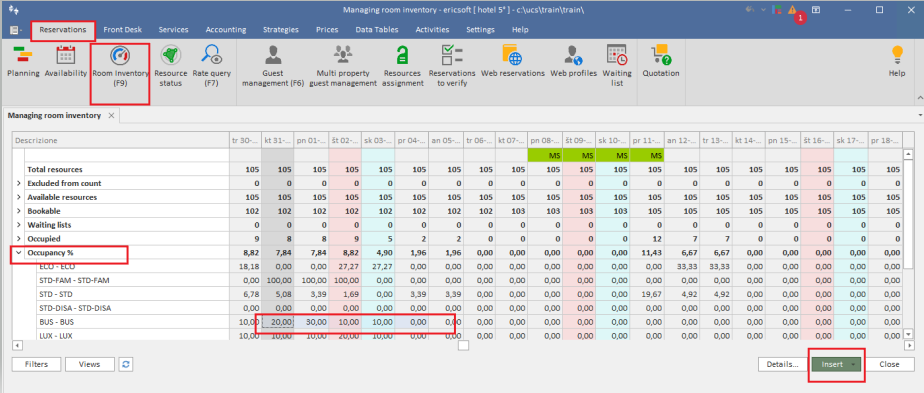
Task: Click the refresh icon beside Views
Action: click(126, 364)
